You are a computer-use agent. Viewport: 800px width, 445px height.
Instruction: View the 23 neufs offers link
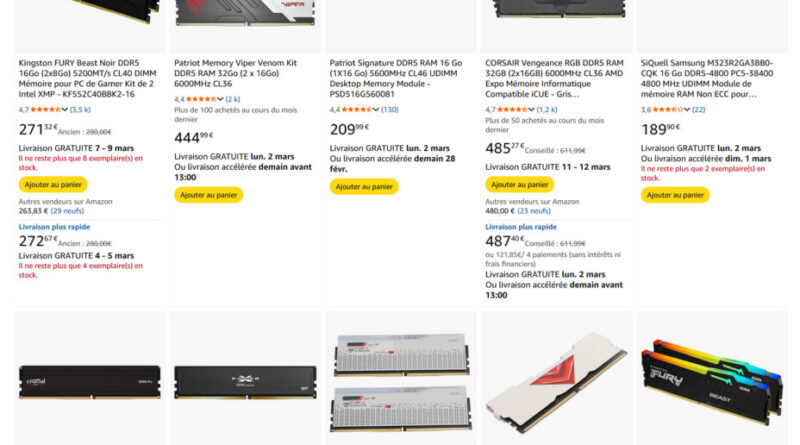click(534, 211)
